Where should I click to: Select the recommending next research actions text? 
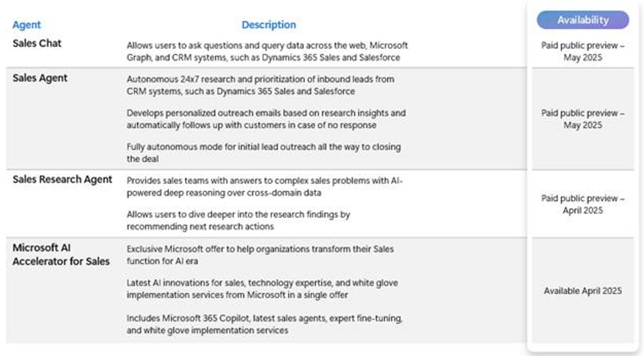click(238, 220)
